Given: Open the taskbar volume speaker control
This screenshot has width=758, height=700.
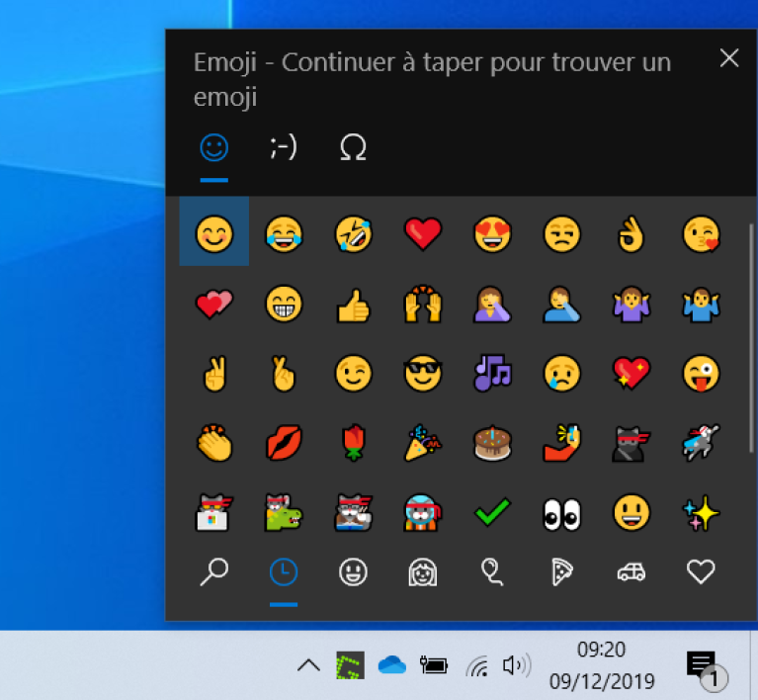Looking at the screenshot, I should click(515, 665).
